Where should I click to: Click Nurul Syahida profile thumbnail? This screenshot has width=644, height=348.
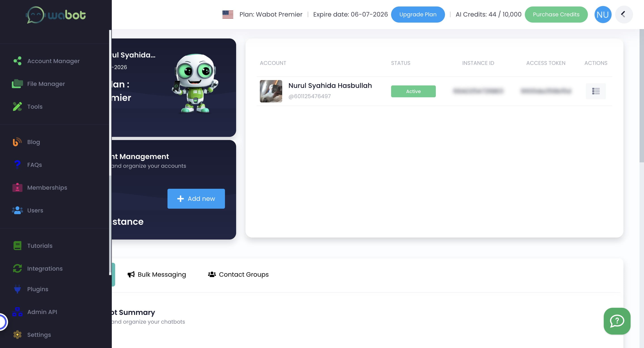pos(271,91)
